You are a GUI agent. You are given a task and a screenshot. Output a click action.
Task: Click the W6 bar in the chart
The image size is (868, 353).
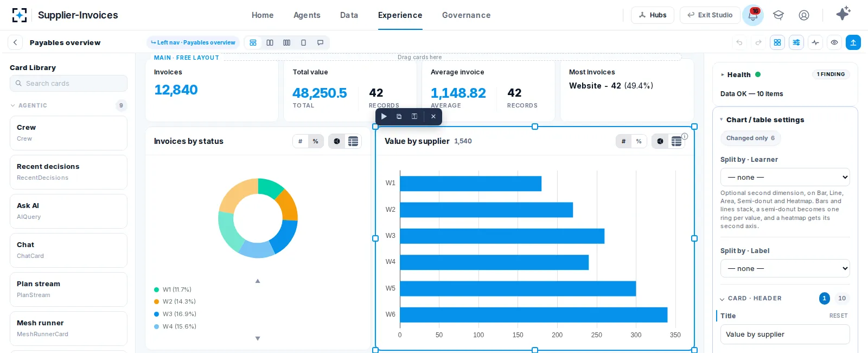[534, 314]
